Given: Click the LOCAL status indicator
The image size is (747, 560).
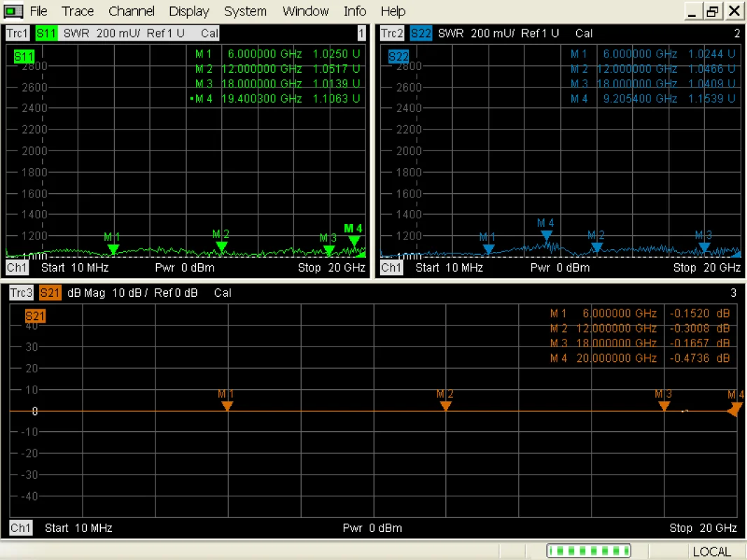Looking at the screenshot, I should [711, 552].
